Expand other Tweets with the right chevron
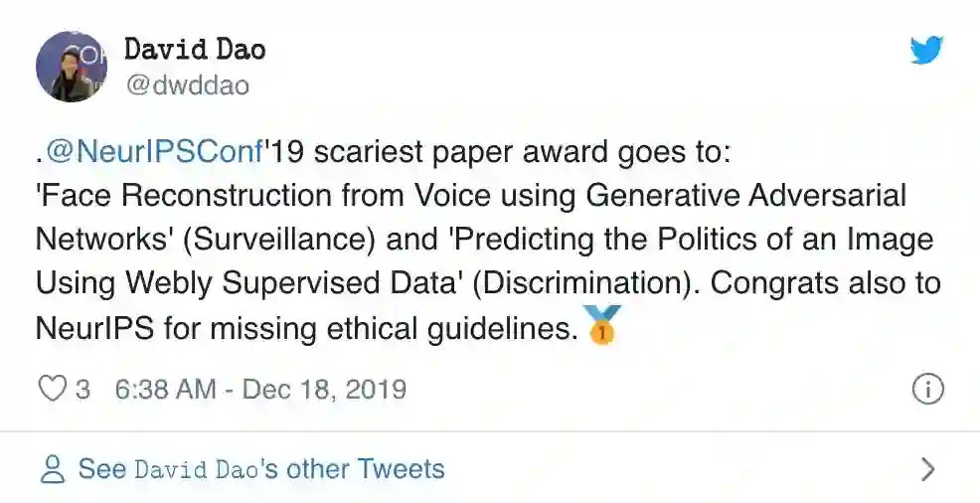The height and width of the screenshot is (503, 980). 927,469
